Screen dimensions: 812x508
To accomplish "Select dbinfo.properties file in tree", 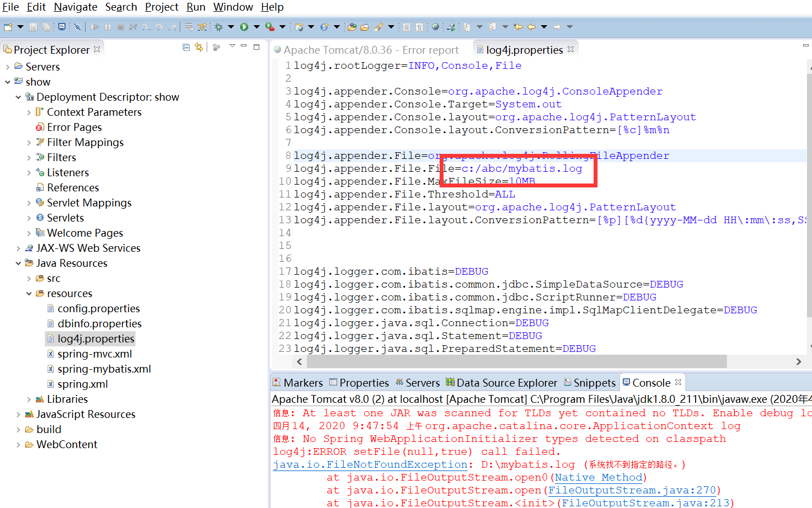I will 99,323.
